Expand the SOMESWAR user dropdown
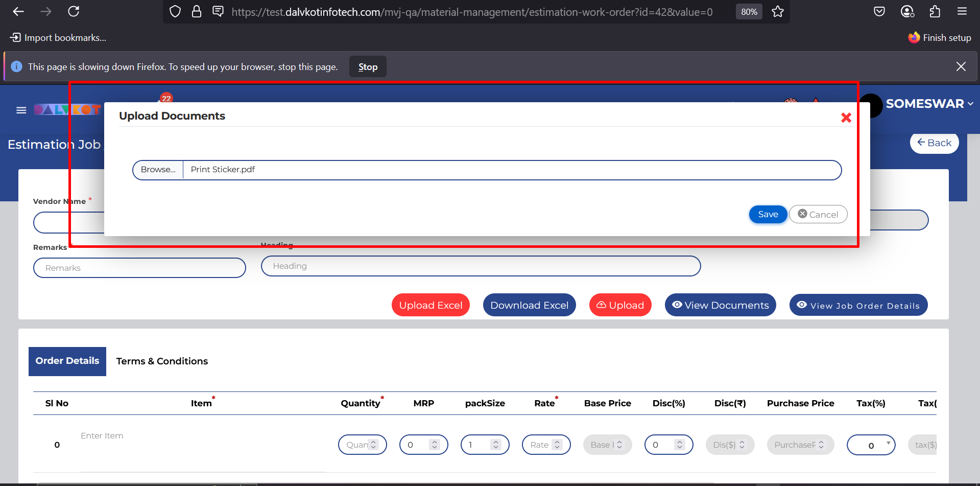The image size is (980, 486). click(929, 104)
